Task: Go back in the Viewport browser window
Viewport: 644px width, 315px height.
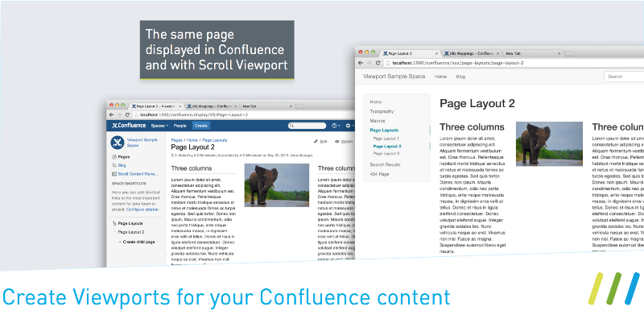Action: [x=360, y=63]
